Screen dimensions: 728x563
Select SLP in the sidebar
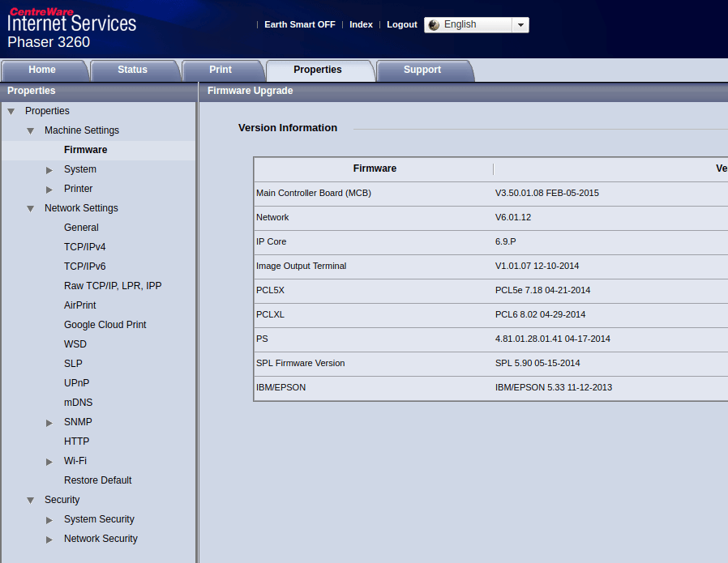click(x=73, y=364)
